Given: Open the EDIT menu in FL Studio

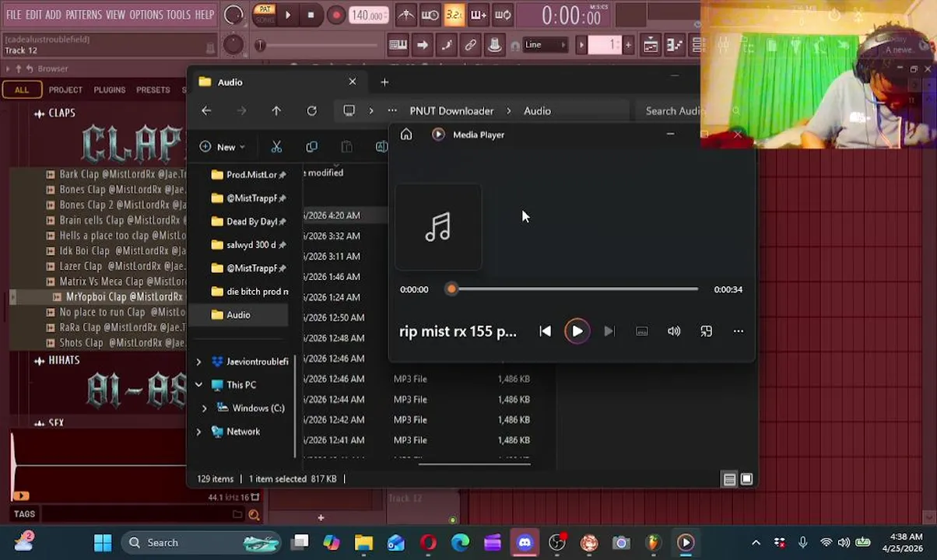Looking at the screenshot, I should click(x=33, y=15).
